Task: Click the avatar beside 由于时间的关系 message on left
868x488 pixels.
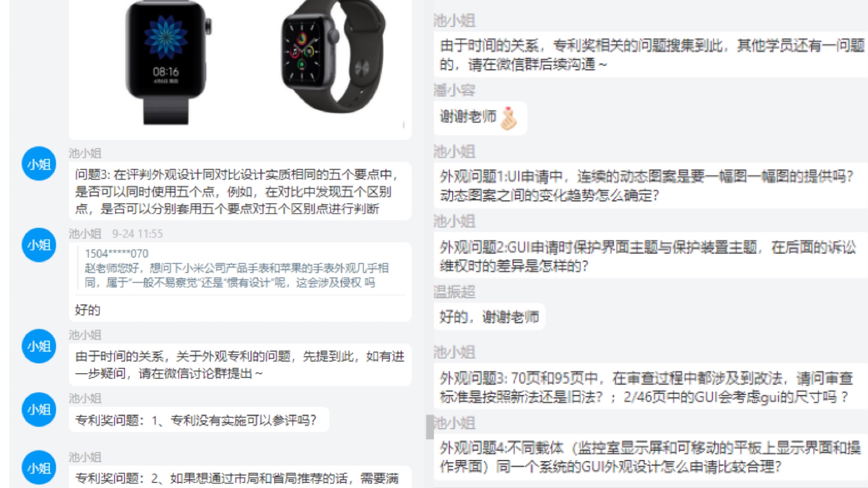Action: (x=39, y=346)
